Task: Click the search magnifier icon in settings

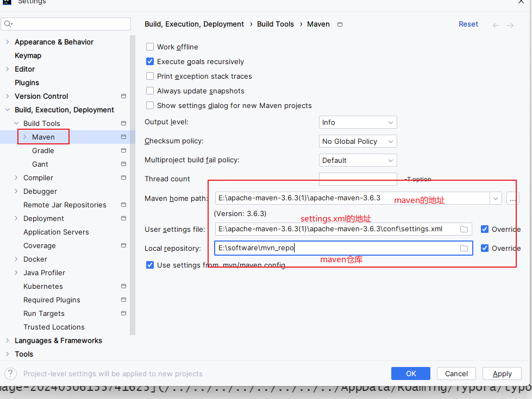Action: point(8,24)
